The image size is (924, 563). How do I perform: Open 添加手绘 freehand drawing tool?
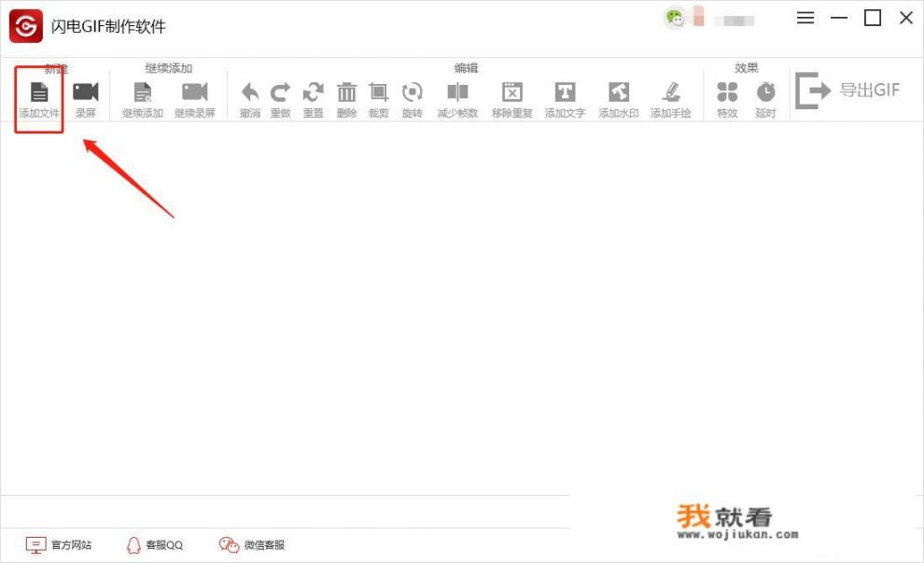pyautogui.click(x=671, y=92)
